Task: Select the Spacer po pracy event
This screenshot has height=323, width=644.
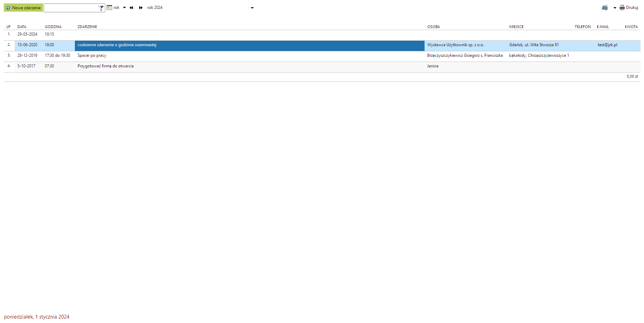Action: pyautogui.click(x=92, y=55)
